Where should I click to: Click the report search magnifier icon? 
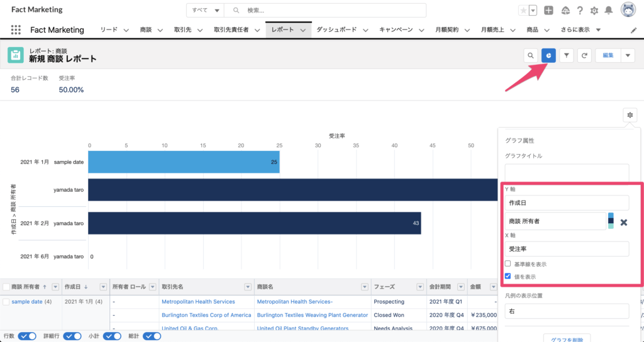[x=531, y=56]
